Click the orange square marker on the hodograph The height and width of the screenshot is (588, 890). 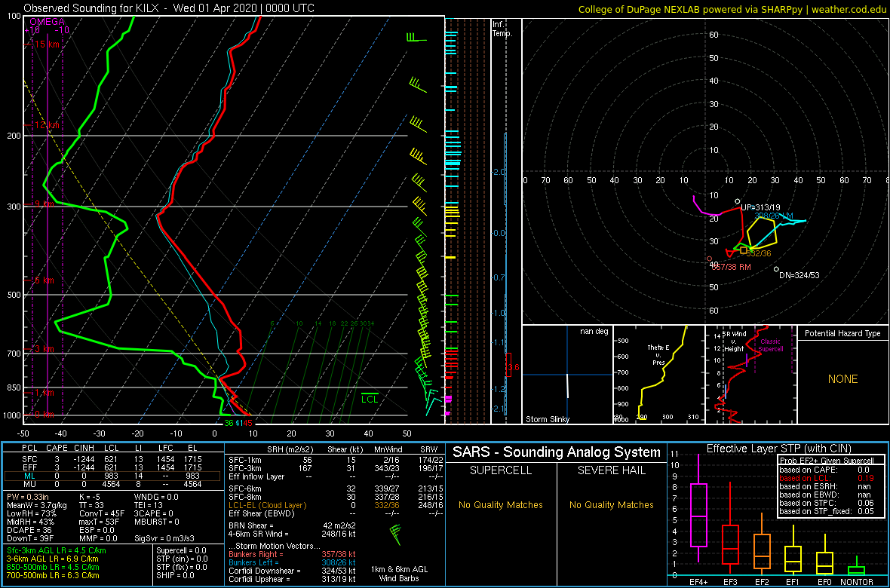pyautogui.click(x=744, y=250)
